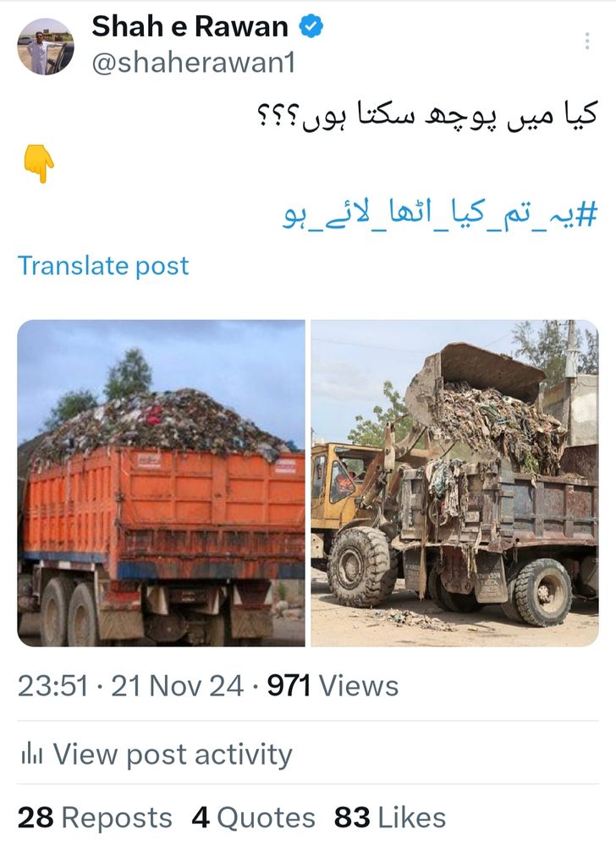Image resolution: width=616 pixels, height=846 pixels.
Task: Click the 23:51 timestamp
Action: click(x=52, y=686)
